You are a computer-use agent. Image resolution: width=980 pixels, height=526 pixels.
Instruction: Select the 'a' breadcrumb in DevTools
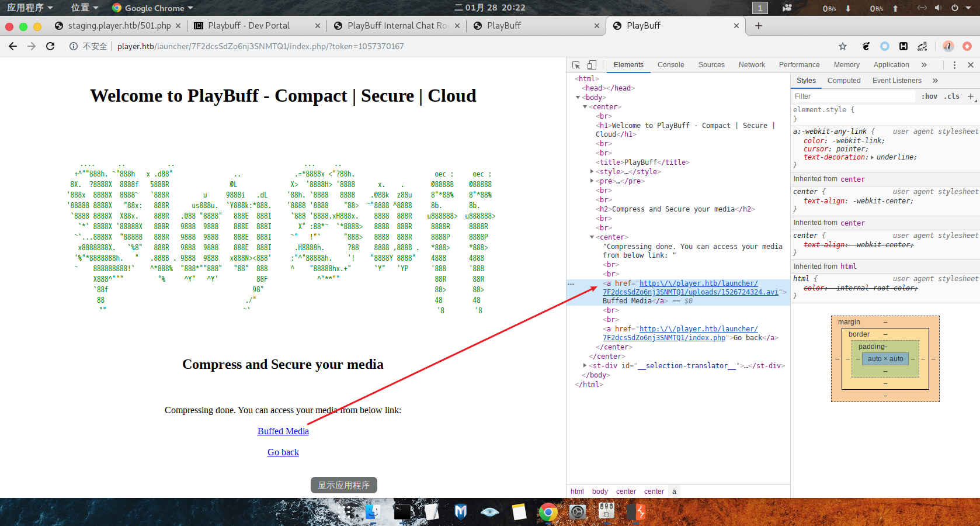coord(674,492)
